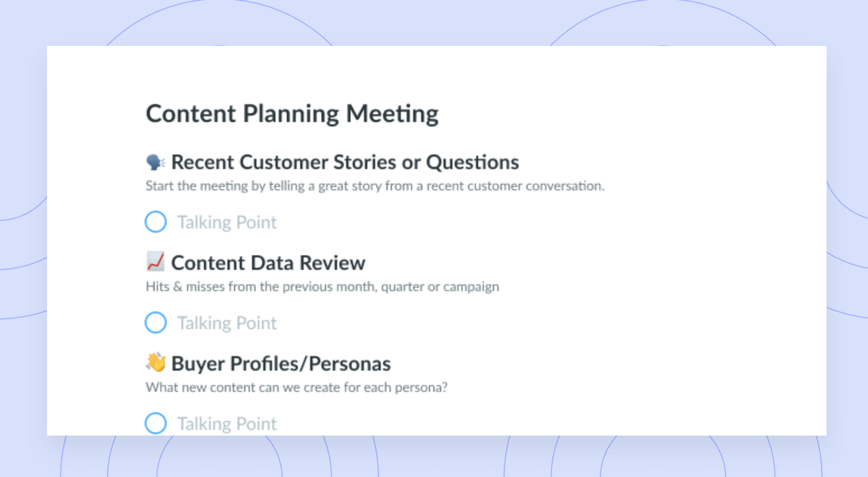
Task: Click the rising chart emoji icon
Action: coord(155,261)
